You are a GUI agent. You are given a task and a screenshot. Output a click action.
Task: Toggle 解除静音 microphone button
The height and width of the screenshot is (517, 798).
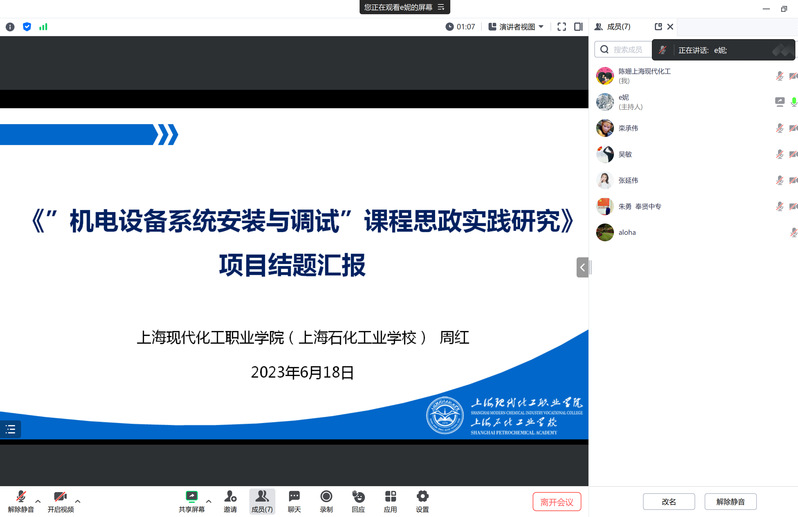(x=20, y=501)
